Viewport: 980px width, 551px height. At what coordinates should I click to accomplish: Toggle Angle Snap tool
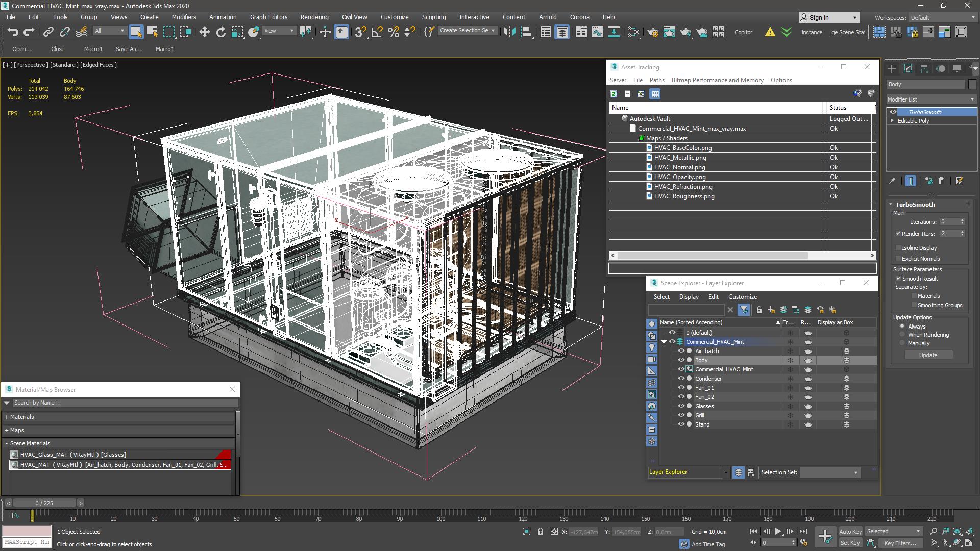(377, 32)
